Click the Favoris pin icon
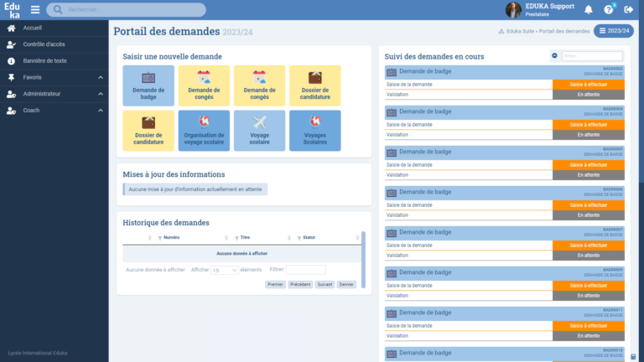Viewport: 644px width, 362px height. click(11, 77)
